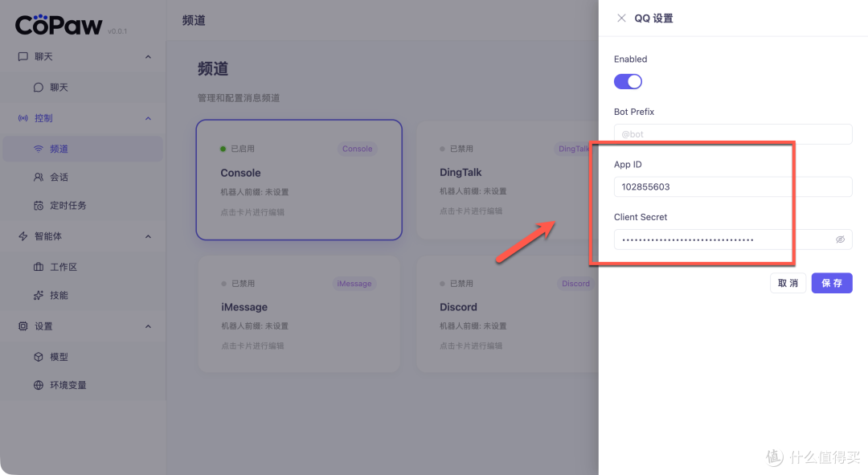Click the lightning icon beside 智能体

pyautogui.click(x=23, y=236)
